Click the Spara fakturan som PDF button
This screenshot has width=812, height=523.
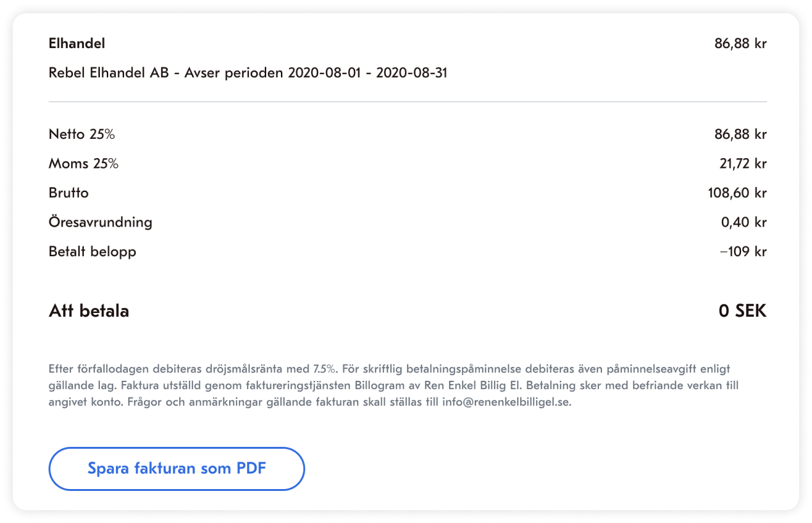[x=177, y=469]
